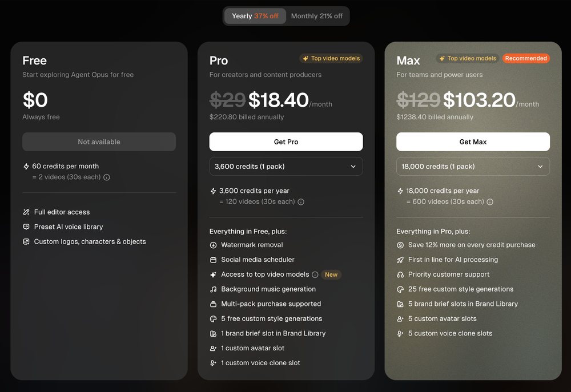Open the 3,600 credits (1 pack) dropdown
This screenshot has height=392, width=571.
(x=286, y=167)
